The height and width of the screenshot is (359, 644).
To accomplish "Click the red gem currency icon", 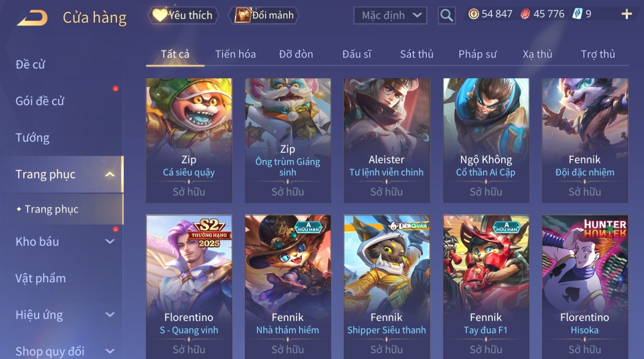I will click(525, 14).
